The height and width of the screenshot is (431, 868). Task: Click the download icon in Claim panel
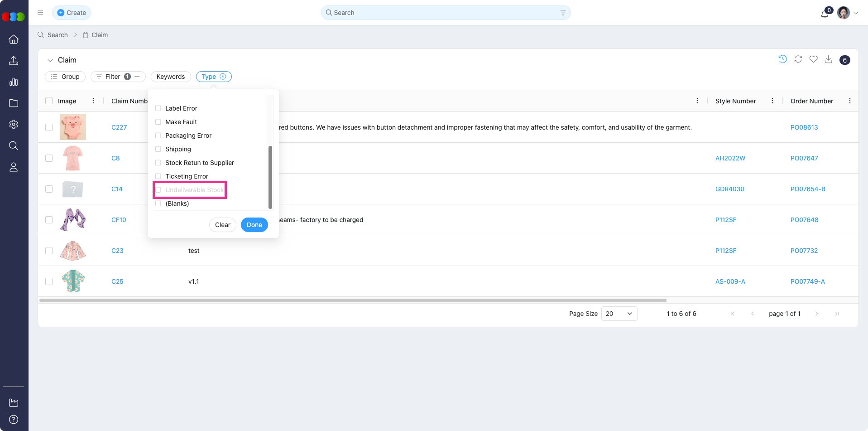click(828, 59)
